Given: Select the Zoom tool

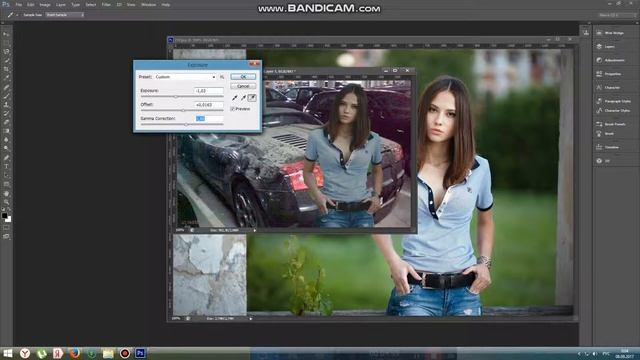Looking at the screenshot, I should [x=6, y=202].
